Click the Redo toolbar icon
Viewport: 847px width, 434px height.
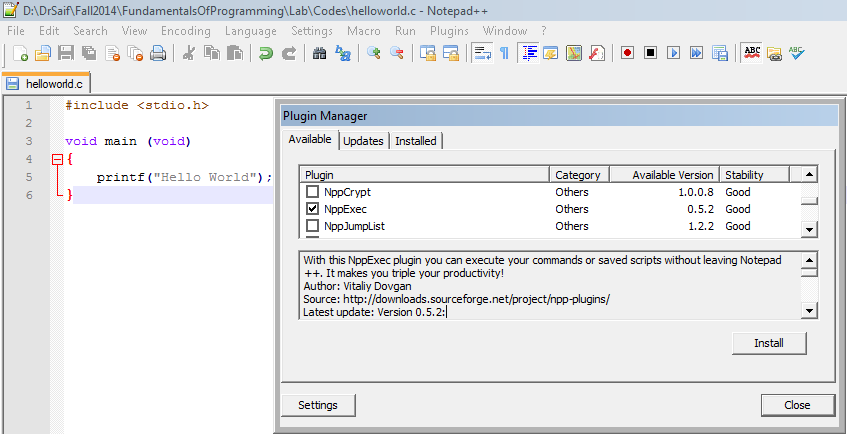[289, 53]
